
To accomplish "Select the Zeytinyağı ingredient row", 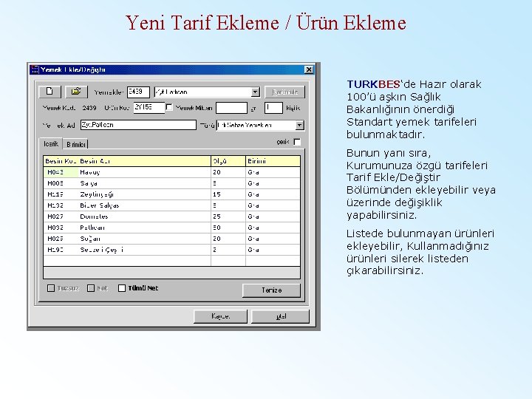I will pyautogui.click(x=171, y=194).
